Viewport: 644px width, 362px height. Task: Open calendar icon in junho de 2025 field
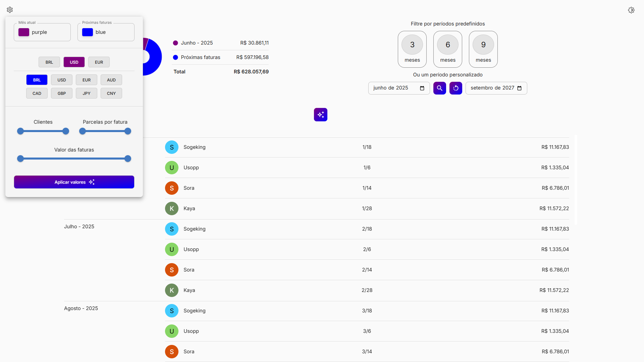(x=422, y=88)
